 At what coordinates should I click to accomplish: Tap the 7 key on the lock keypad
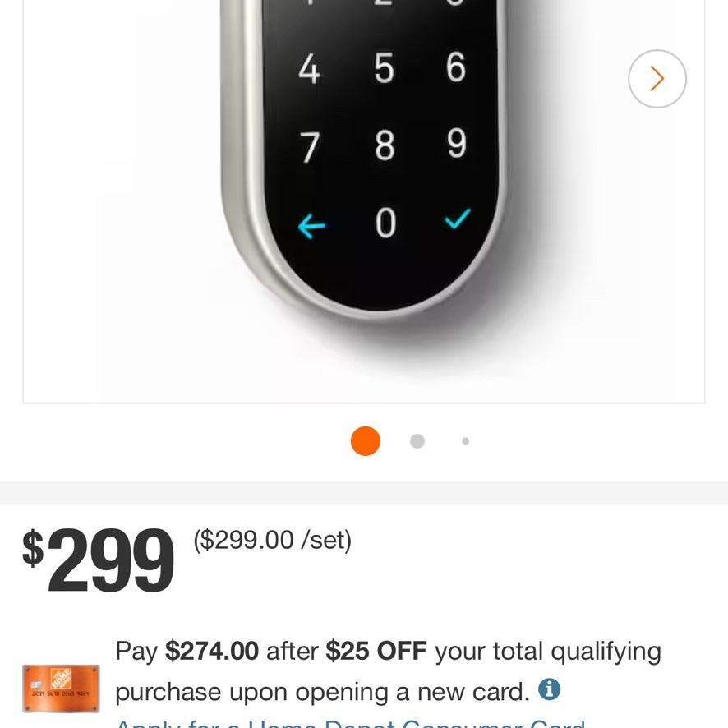[310, 147]
